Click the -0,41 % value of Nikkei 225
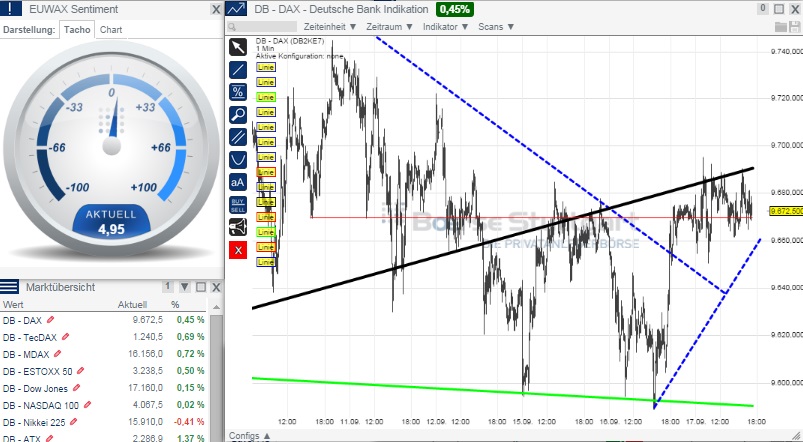 pos(191,422)
